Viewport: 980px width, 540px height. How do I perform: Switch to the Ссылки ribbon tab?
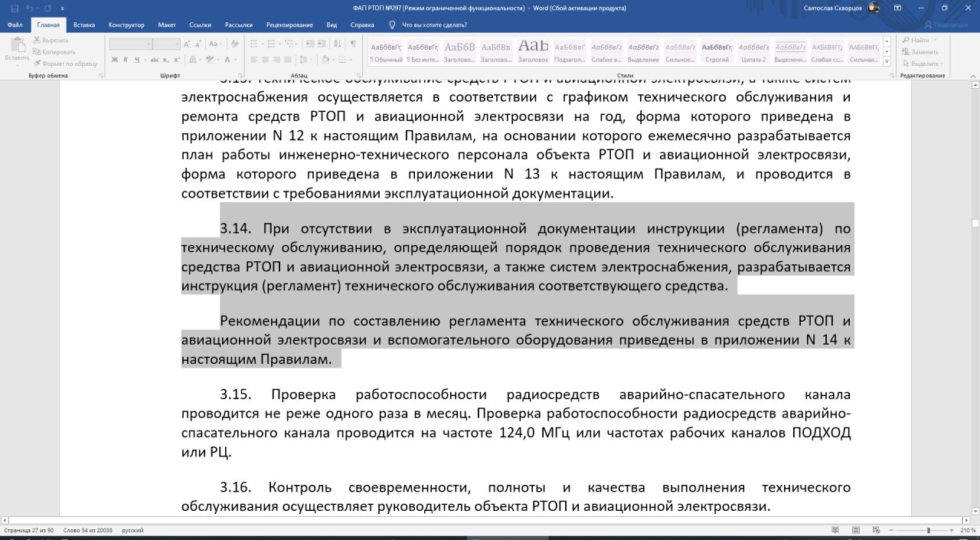[x=201, y=25]
